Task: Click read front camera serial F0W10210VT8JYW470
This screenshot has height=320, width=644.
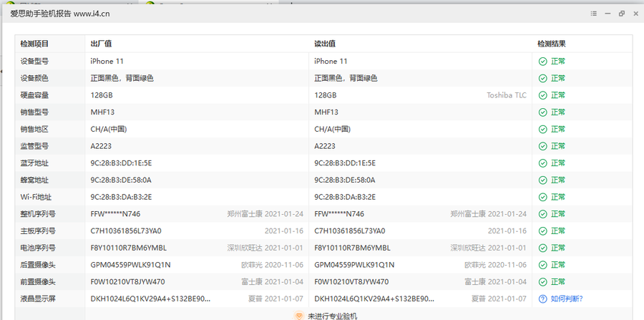Action: pos(351,282)
